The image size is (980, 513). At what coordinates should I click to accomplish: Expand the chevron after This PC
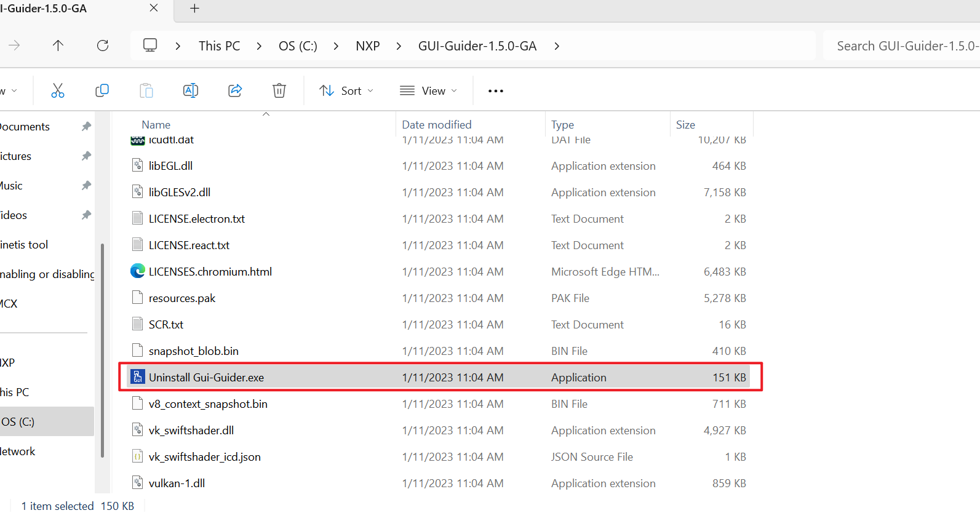pyautogui.click(x=259, y=46)
